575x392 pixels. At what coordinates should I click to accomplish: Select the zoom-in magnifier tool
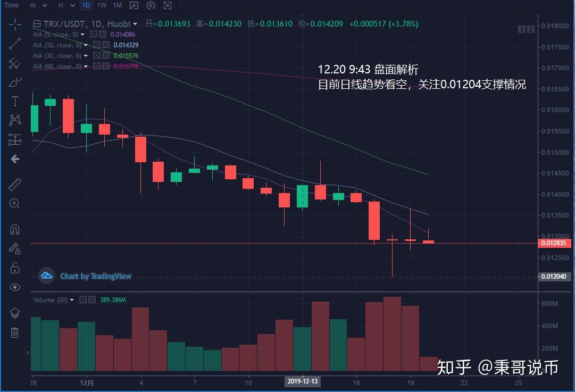14,204
